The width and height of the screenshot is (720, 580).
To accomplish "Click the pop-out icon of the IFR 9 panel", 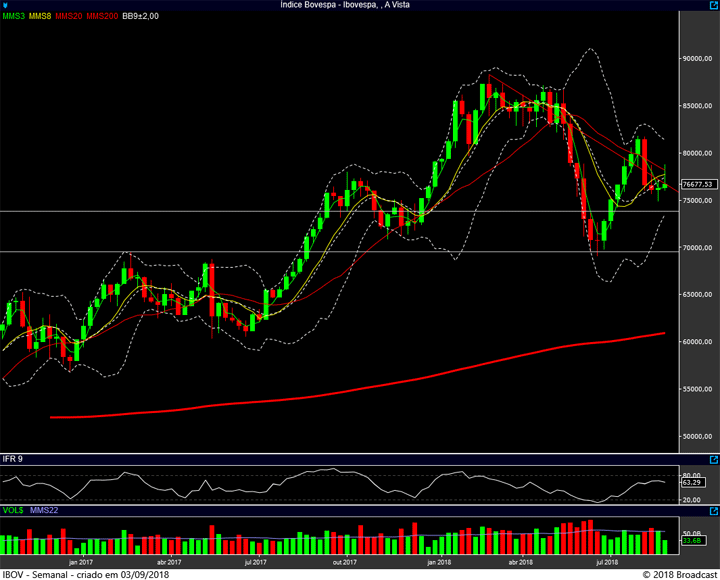I will pyautogui.click(x=713, y=460).
